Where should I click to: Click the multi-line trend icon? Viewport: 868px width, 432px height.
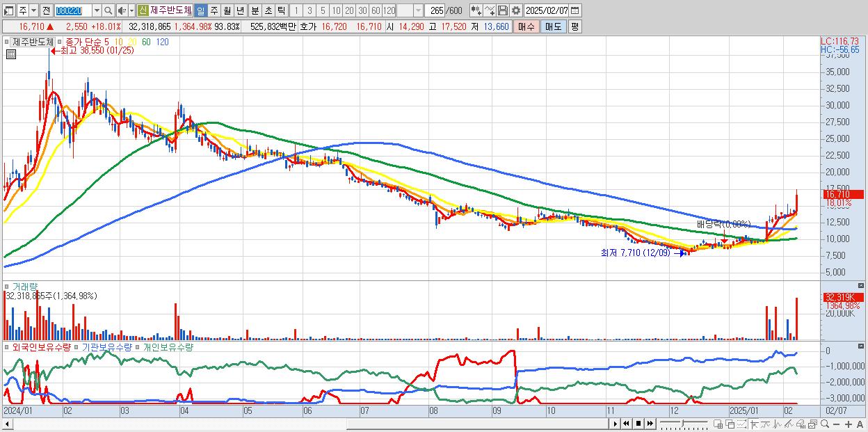(x=788, y=424)
